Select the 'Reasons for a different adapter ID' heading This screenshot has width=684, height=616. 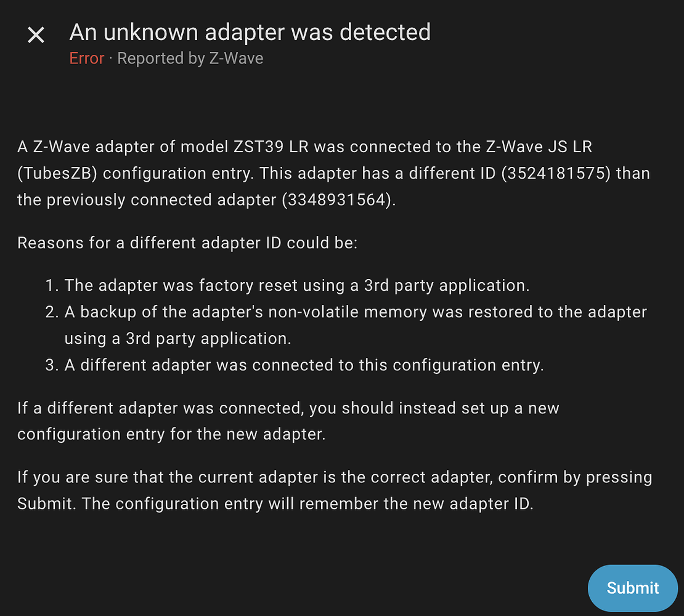click(x=185, y=242)
